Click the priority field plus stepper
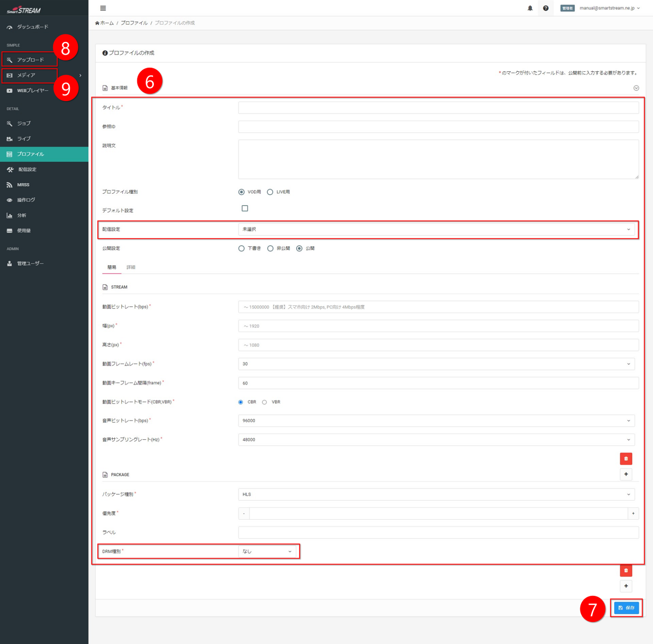 (x=633, y=514)
